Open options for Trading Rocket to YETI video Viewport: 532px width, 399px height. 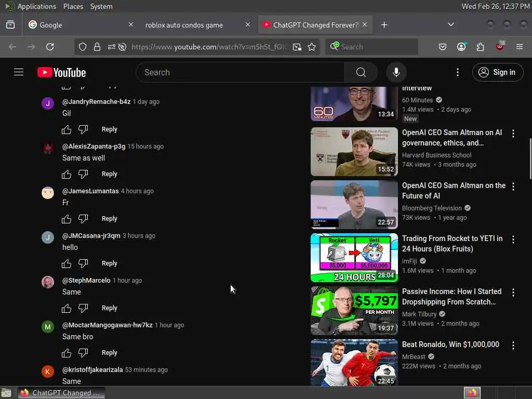[513, 240]
